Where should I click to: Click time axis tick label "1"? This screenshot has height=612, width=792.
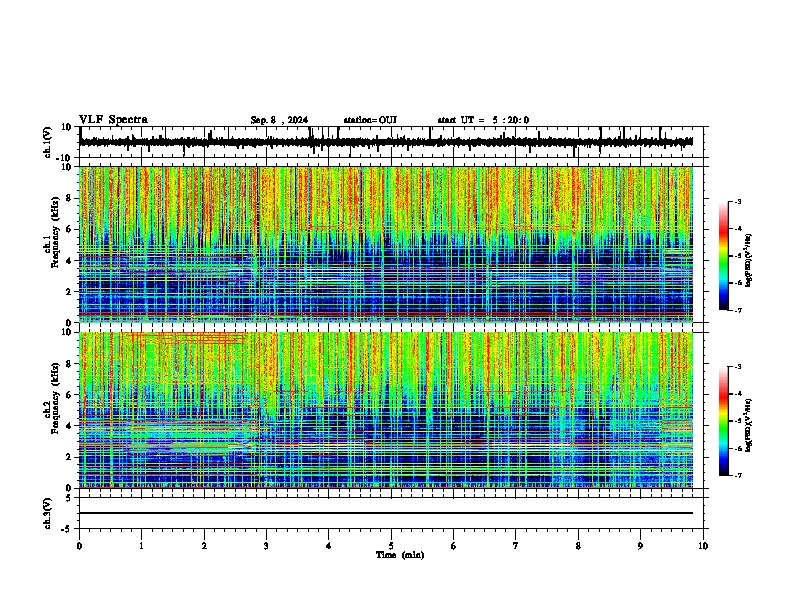coord(142,546)
